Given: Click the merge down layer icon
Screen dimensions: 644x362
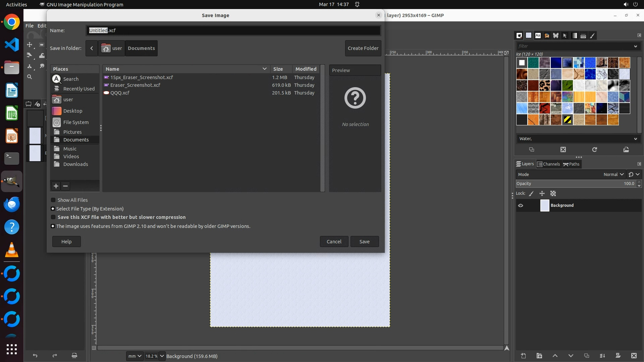Looking at the screenshot, I should coord(602,356).
